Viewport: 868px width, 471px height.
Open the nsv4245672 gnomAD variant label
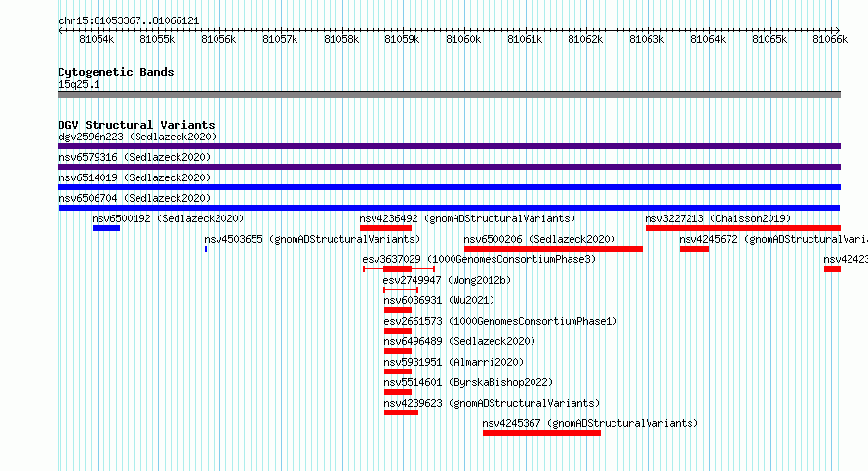click(x=773, y=239)
